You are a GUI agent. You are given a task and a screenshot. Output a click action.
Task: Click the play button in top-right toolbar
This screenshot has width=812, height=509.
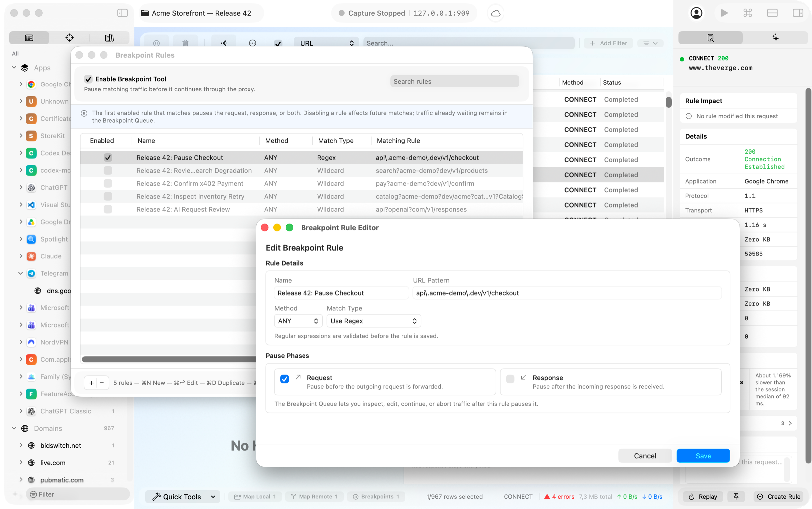(x=724, y=13)
